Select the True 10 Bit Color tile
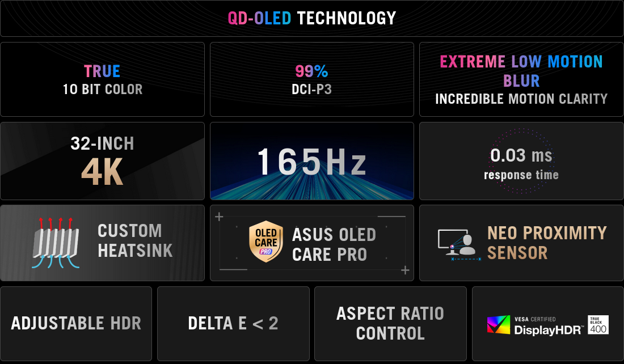624x364 pixels. (102, 79)
